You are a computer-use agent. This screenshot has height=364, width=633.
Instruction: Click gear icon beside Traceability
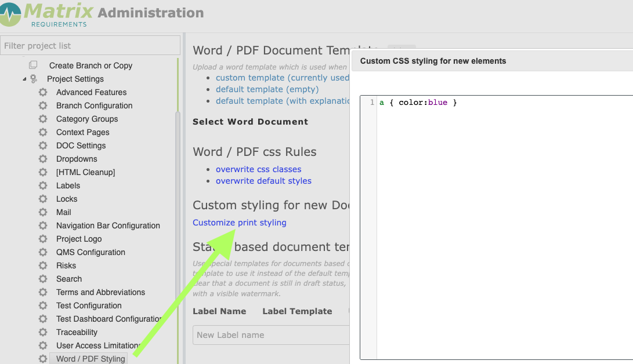[43, 332]
